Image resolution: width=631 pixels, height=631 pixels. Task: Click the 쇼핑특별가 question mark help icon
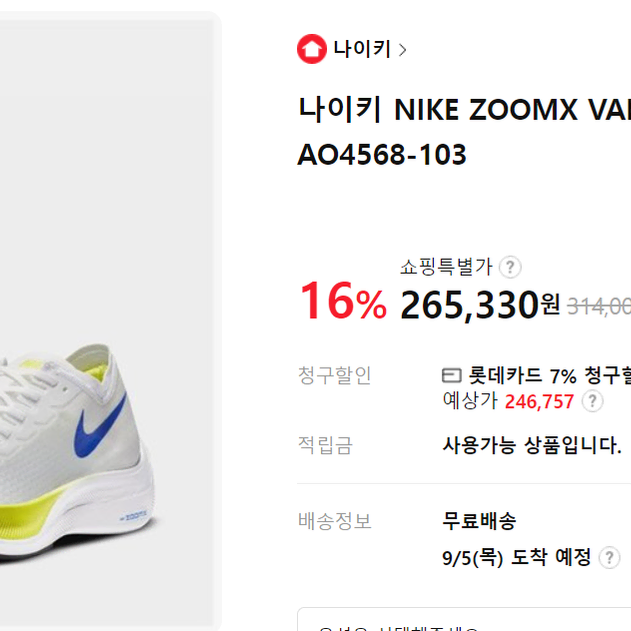pos(510,267)
